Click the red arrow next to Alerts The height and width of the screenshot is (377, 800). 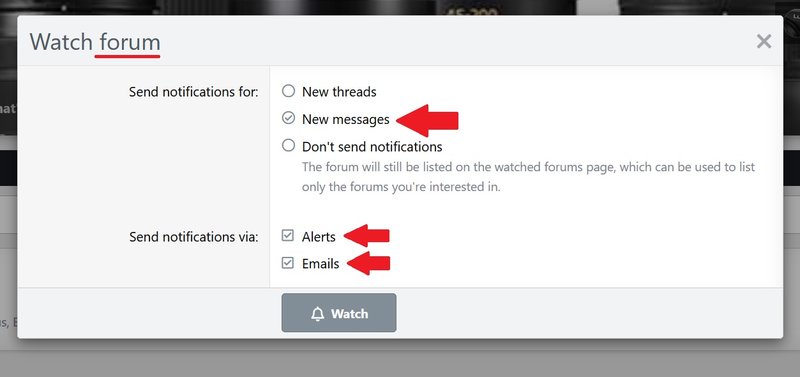click(x=366, y=236)
